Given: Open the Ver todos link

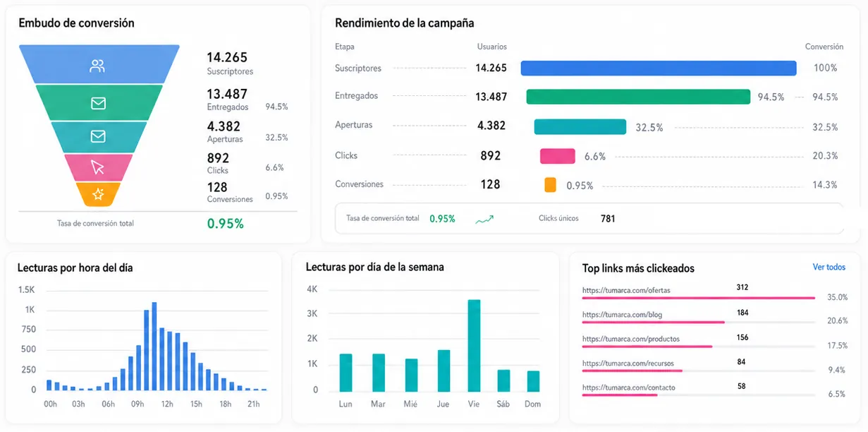Looking at the screenshot, I should pos(829,267).
